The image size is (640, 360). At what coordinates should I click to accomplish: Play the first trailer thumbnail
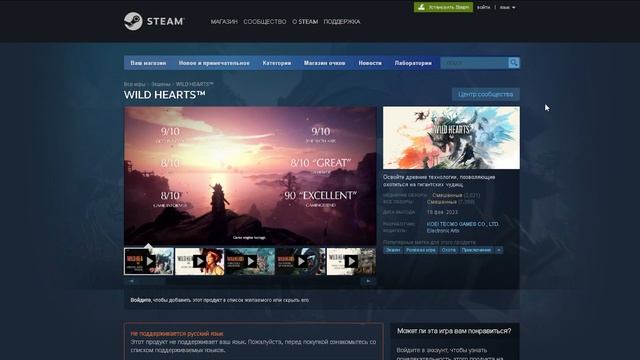(x=149, y=261)
